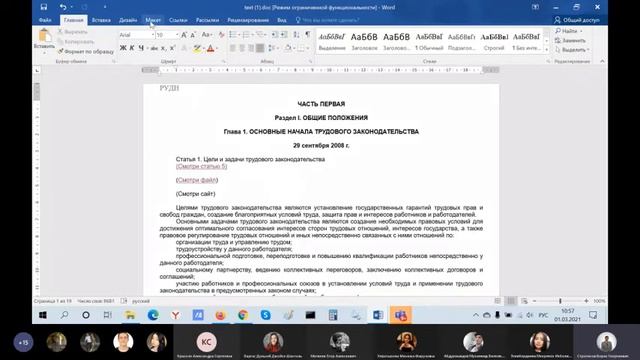640x360 pixels.
Task: Switch to the Design (Дизайн) tab
Action: (x=128, y=20)
